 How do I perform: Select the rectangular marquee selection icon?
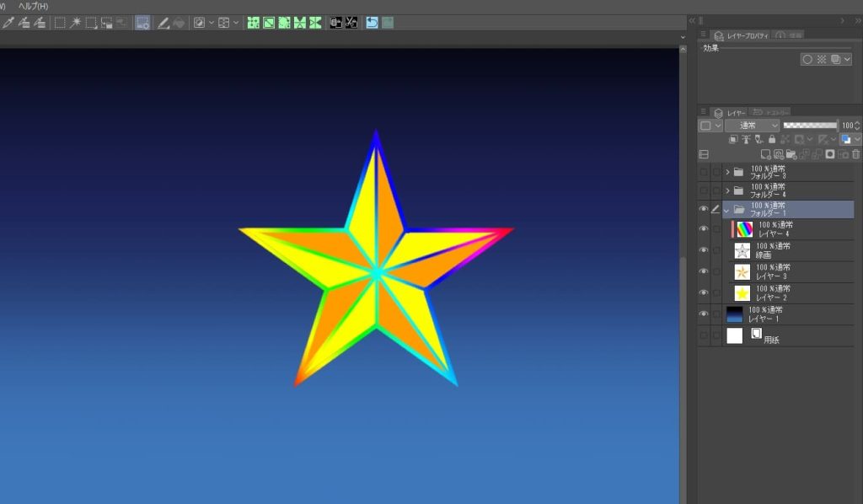[60, 23]
